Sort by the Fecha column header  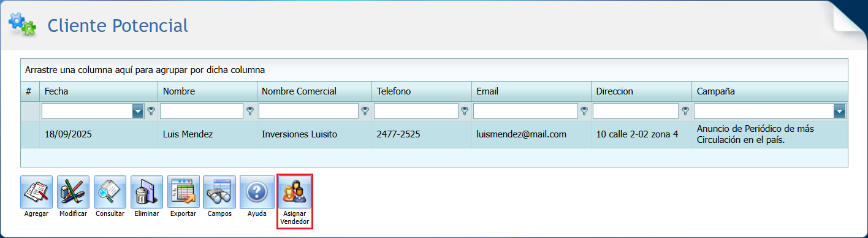click(99, 91)
